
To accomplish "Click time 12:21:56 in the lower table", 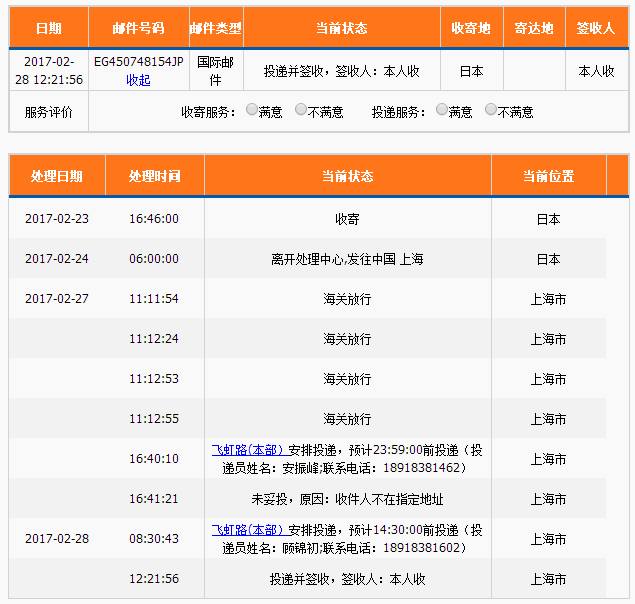I will (154, 578).
